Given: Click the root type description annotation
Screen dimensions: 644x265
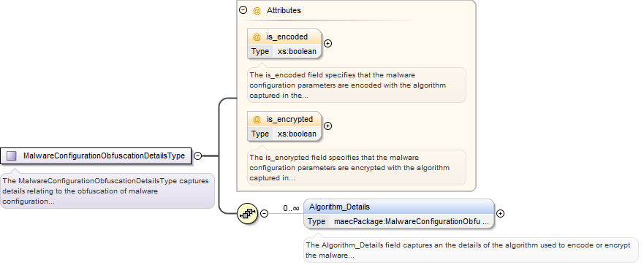Looking at the screenshot, I should click(107, 191).
